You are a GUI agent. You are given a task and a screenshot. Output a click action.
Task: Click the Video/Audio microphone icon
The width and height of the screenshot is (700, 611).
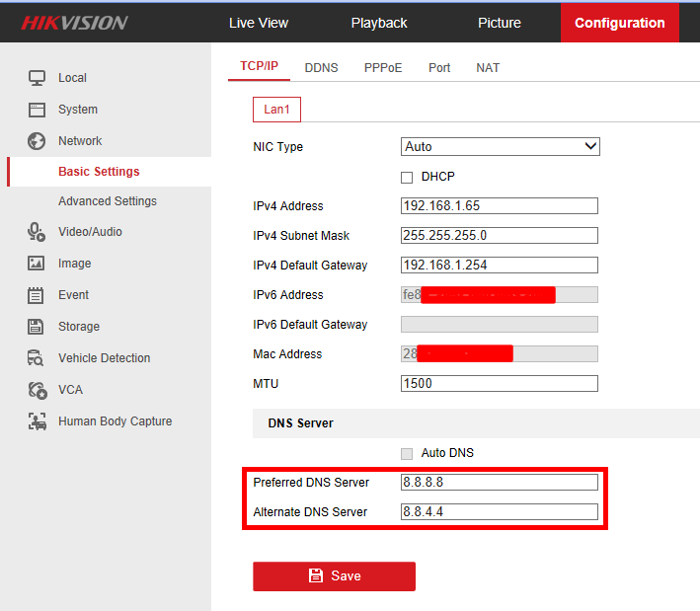pos(37,232)
